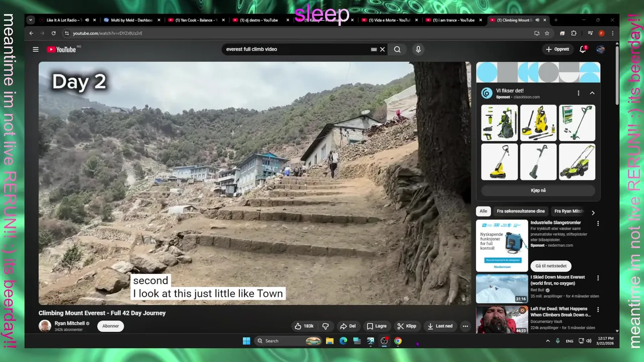Select the Fra Ryan Mitchell chip

pyautogui.click(x=569, y=211)
